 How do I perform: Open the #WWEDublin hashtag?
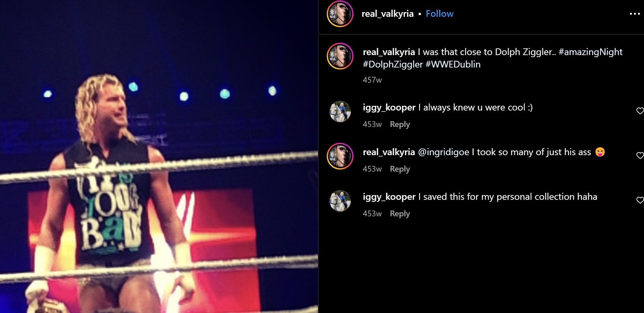coord(453,64)
